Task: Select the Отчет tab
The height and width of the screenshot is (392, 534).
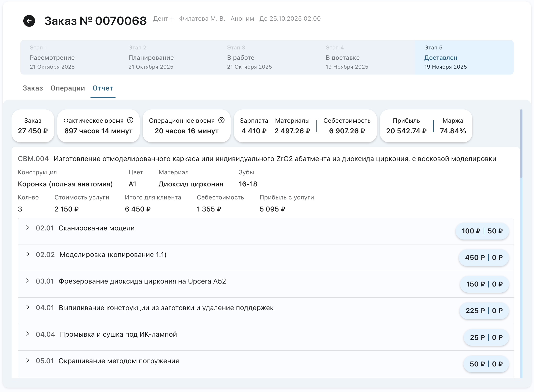Action: pos(103,88)
